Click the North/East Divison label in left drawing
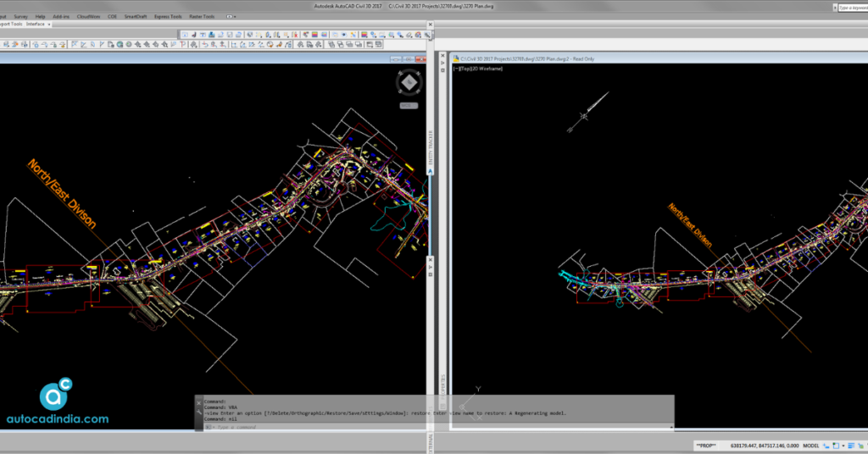Viewport: 868px width, 454px height. coord(61,194)
